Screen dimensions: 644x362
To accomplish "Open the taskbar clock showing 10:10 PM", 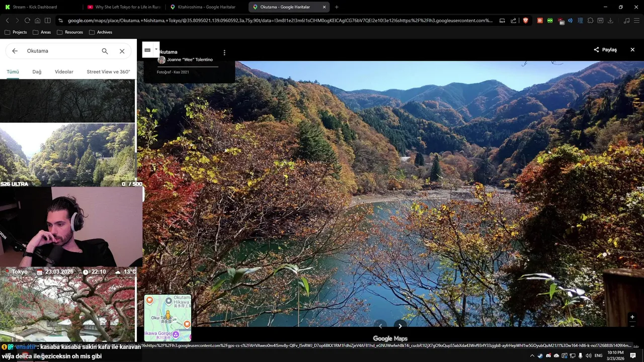I will (615, 355).
